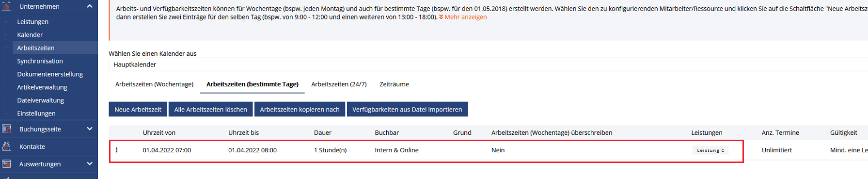Select the Arbeitszeiten (bestimmte Tage) tab
The width and height of the screenshot is (868, 179).
253,84
